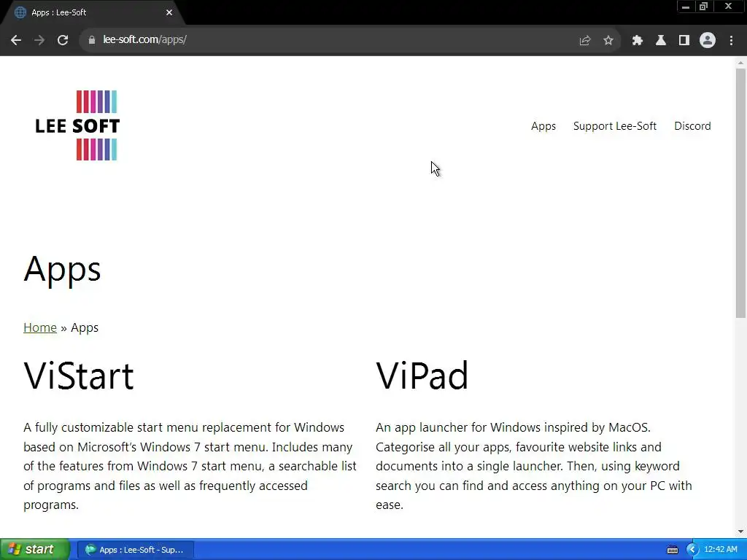Click the browser forward arrow
The image size is (747, 560).
pyautogui.click(x=39, y=40)
